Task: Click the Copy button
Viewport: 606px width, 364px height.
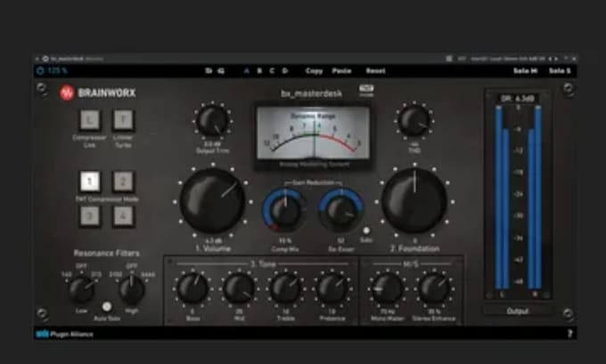Action: (314, 70)
